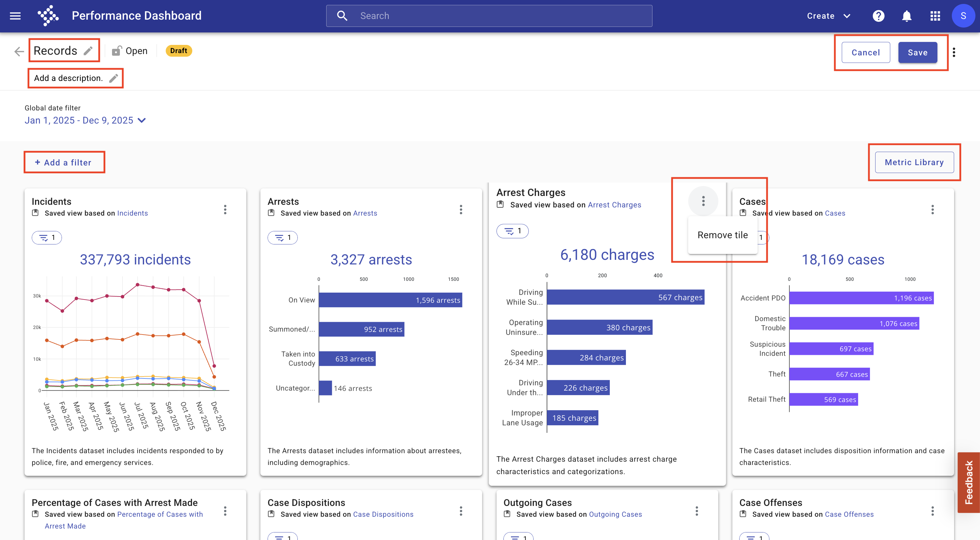980x540 pixels.
Task: Go back with the left arrow
Action: (x=19, y=51)
